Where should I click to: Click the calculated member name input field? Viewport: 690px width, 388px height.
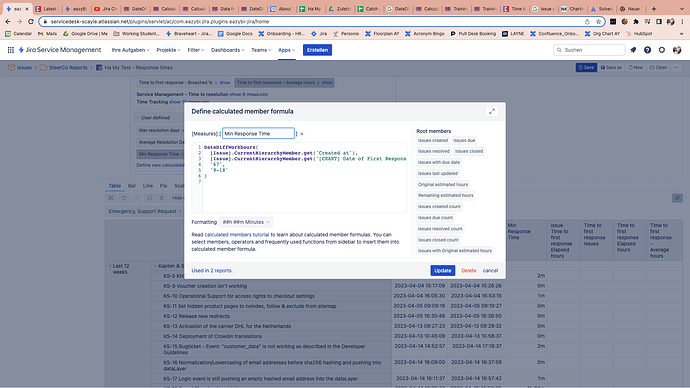tap(258, 133)
